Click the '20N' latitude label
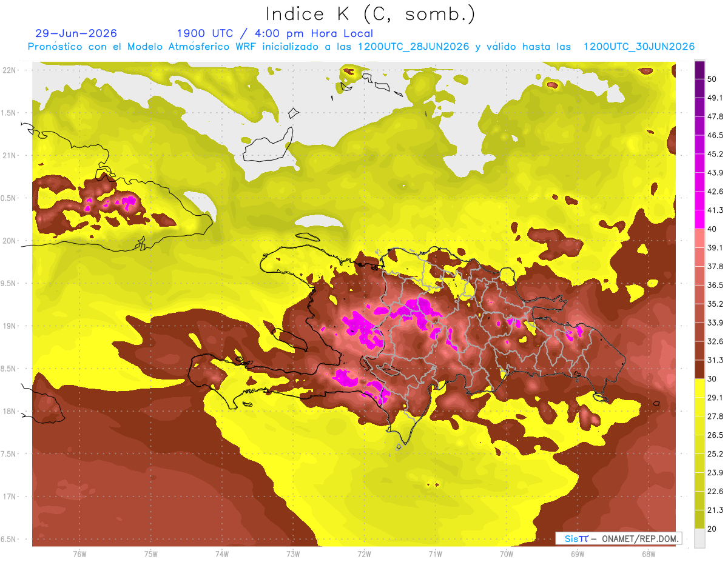The width and height of the screenshot is (728, 562). (8, 241)
